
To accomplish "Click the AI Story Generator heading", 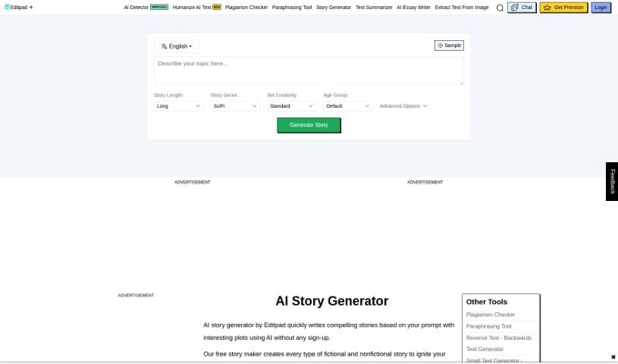I will [332, 301].
